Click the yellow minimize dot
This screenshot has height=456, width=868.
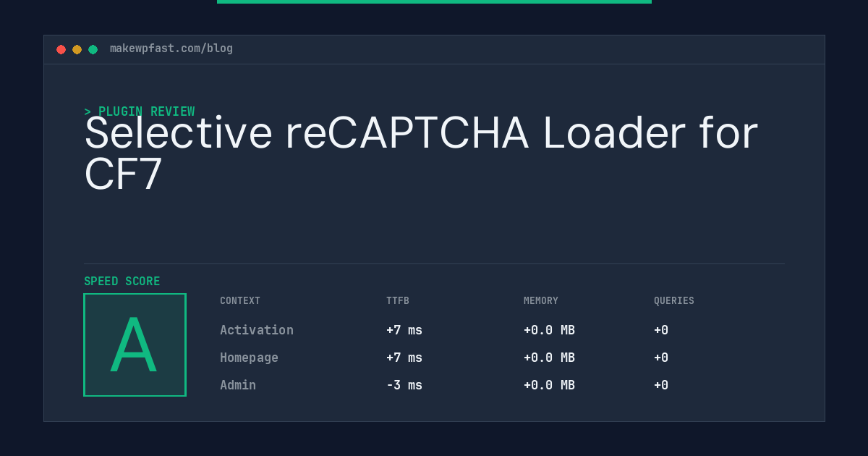(77, 49)
